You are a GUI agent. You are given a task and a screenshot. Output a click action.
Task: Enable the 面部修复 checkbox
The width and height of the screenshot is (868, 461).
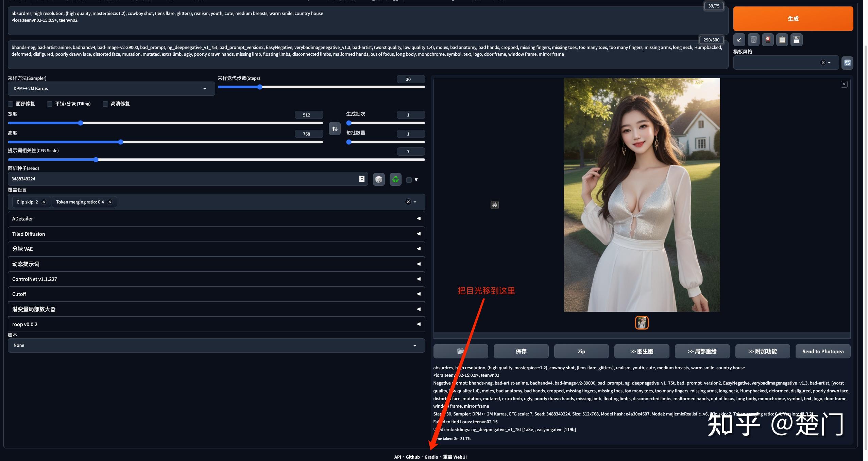coord(11,104)
